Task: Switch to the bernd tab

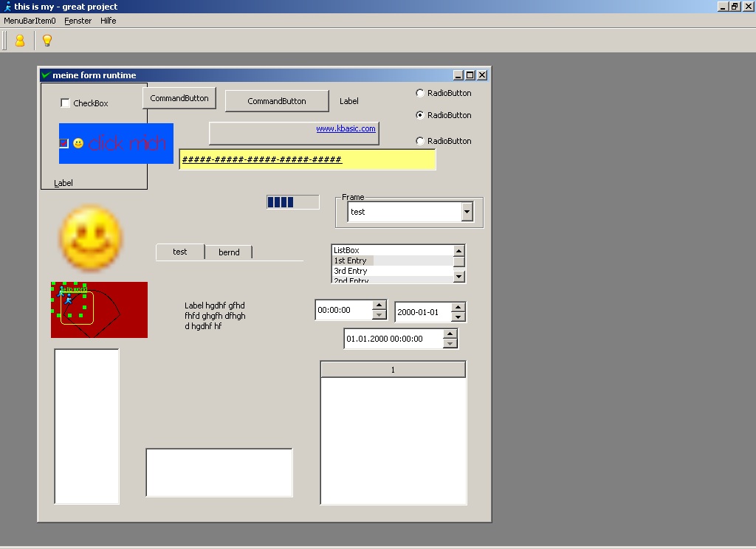Action: tap(229, 252)
